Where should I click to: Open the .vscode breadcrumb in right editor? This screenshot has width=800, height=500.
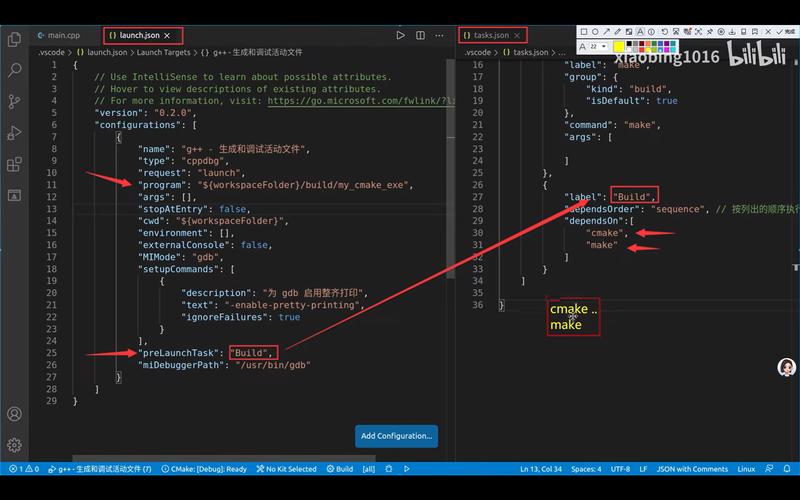[x=478, y=52]
